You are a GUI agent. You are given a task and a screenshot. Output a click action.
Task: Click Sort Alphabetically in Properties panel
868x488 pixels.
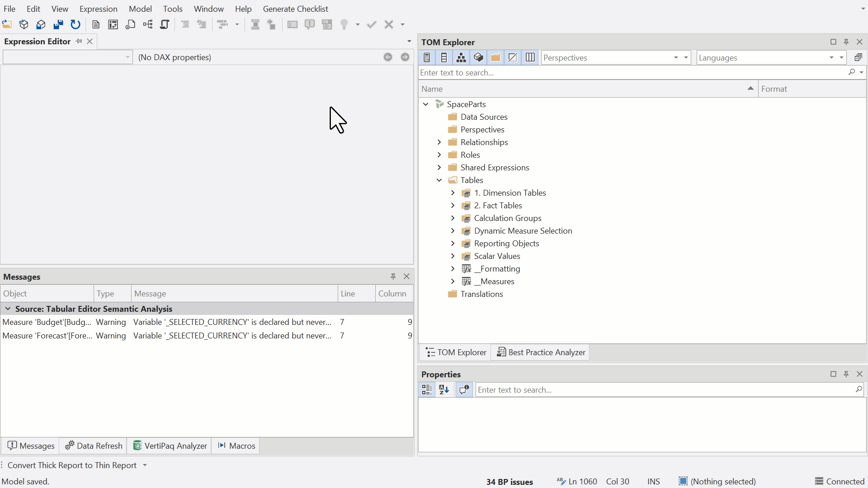pos(444,389)
